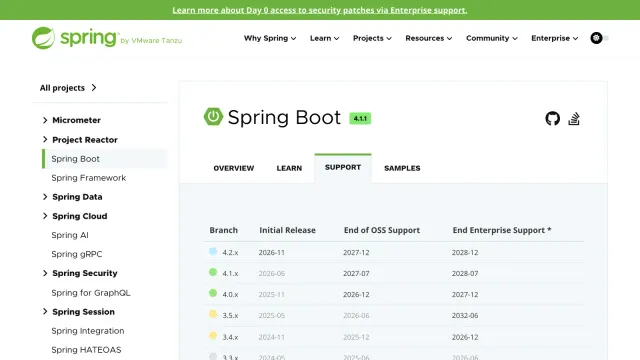Click the Spring Boot power logo icon
Image resolution: width=640 pixels, height=360 pixels.
(x=213, y=117)
